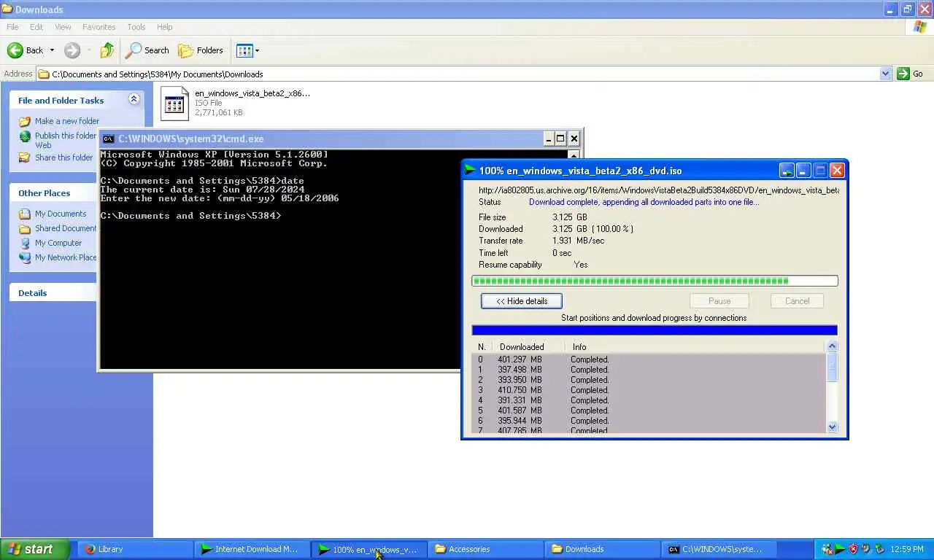Image resolution: width=934 pixels, height=560 pixels.
Task: Switch to Internet Download Manager taskbar button
Action: pos(250,549)
